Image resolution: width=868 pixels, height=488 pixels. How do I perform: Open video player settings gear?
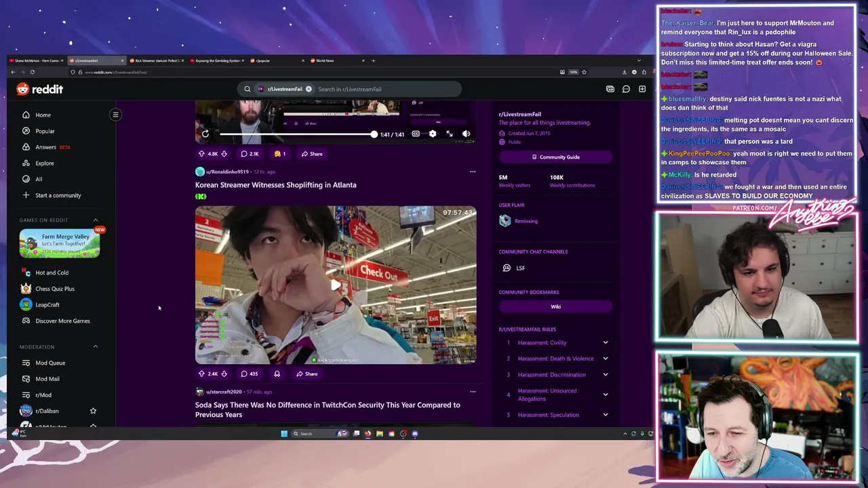pyautogui.click(x=433, y=134)
